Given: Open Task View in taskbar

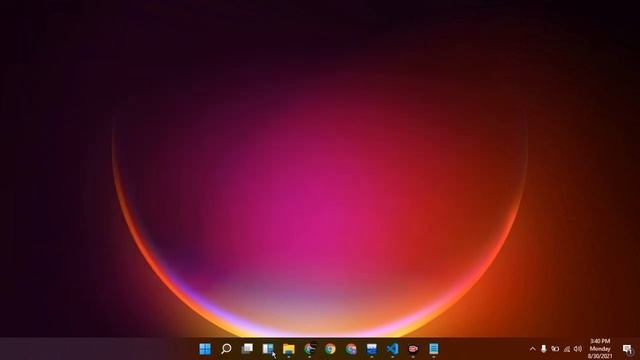Looking at the screenshot, I should click(x=247, y=349).
